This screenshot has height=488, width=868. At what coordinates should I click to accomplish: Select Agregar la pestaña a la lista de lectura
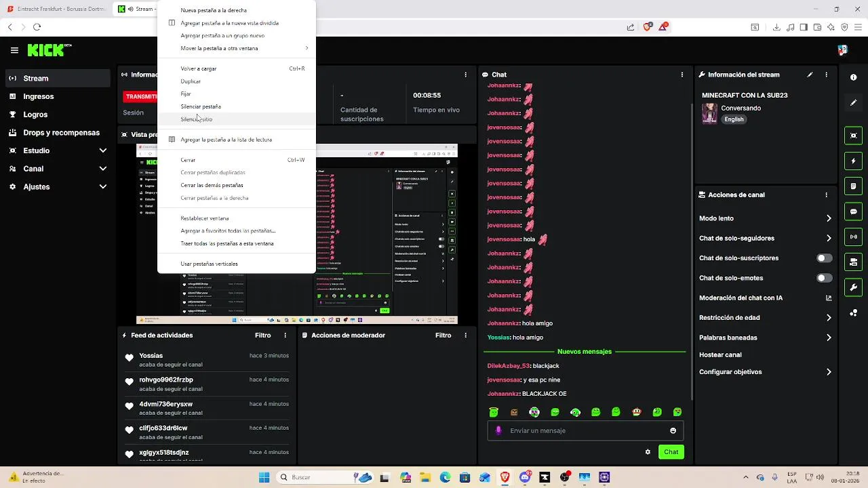pos(237,140)
